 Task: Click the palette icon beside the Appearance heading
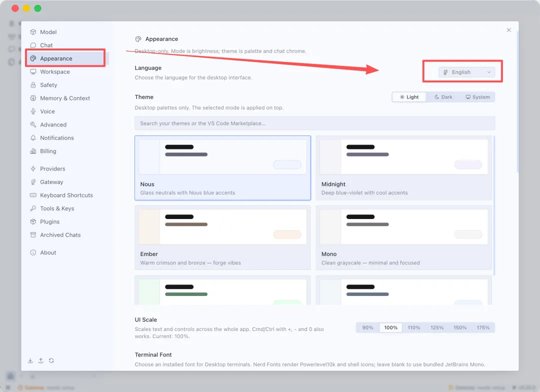coord(138,39)
